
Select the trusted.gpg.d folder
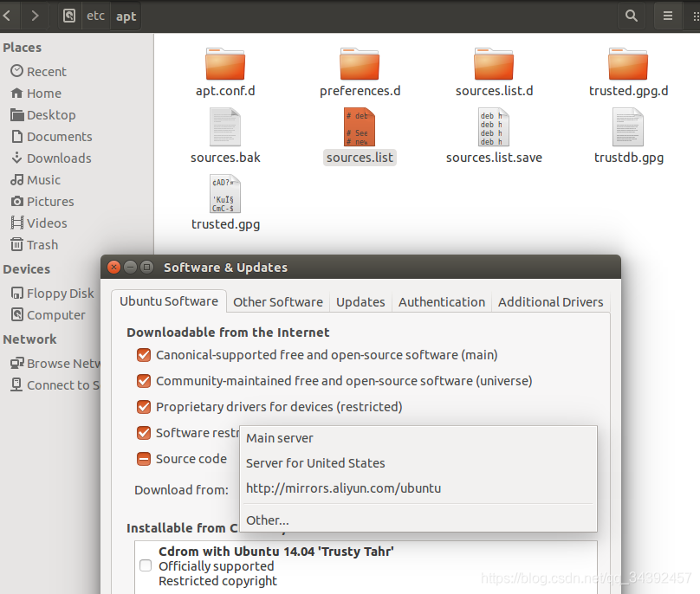pyautogui.click(x=629, y=73)
